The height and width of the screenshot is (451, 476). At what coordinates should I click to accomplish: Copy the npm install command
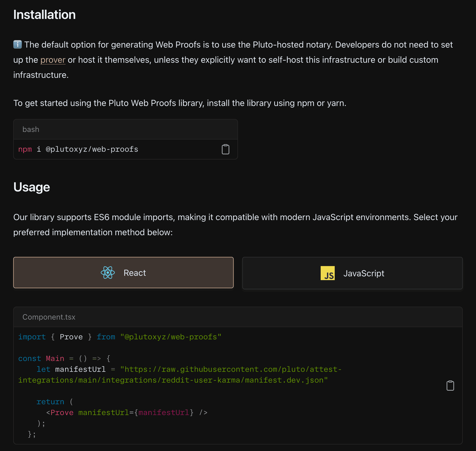(225, 149)
